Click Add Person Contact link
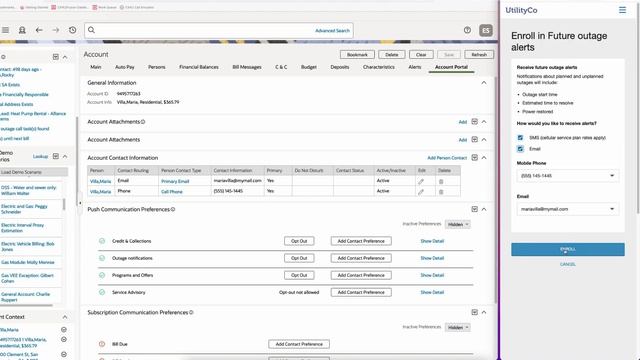This screenshot has height=360, width=640. [447, 158]
